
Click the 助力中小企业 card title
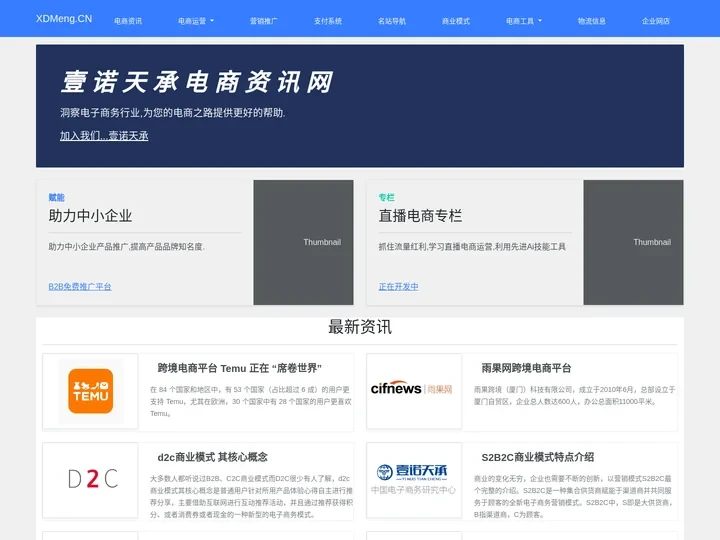point(90,216)
